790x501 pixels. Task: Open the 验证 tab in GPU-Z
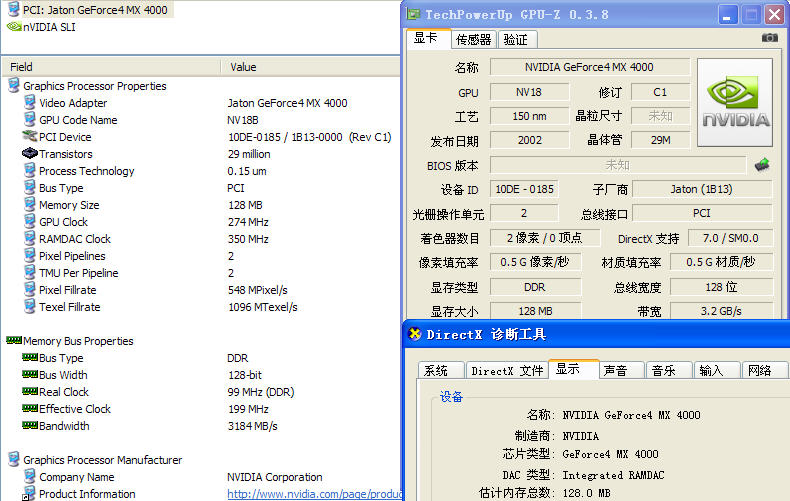click(516, 39)
